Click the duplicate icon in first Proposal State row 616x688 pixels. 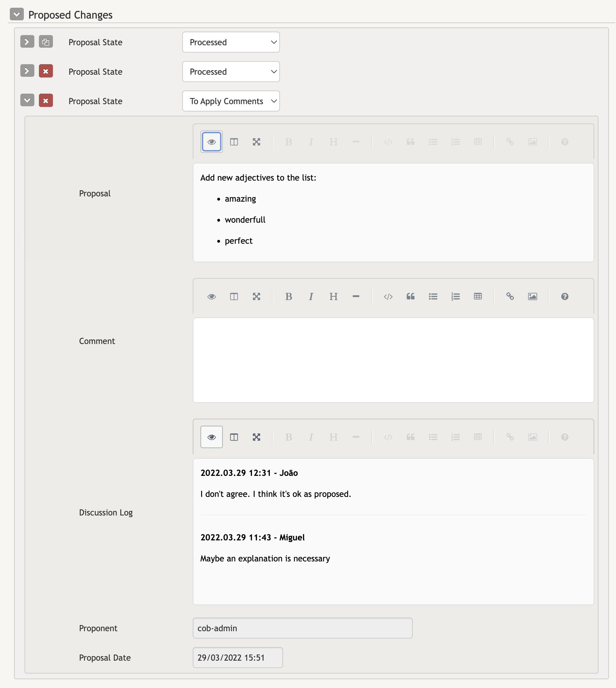(x=46, y=42)
